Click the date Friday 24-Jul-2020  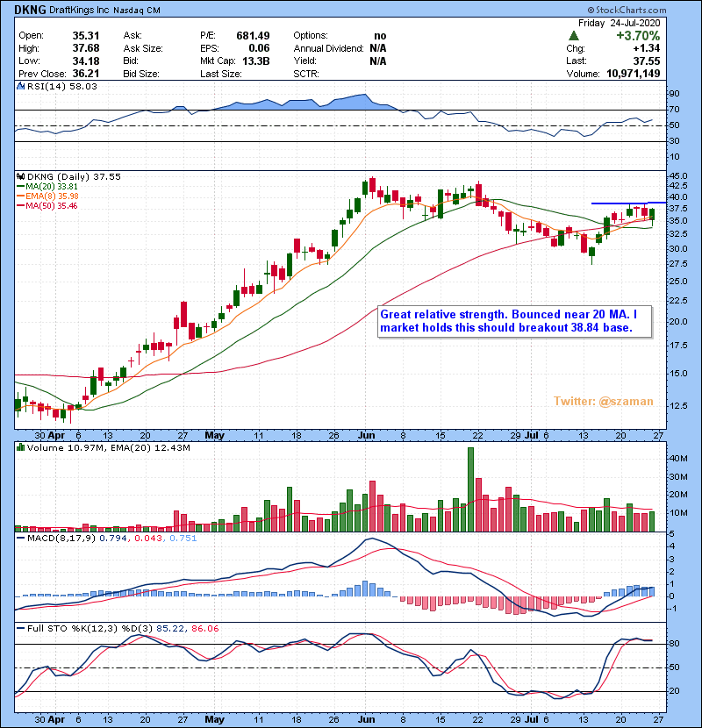(x=619, y=23)
